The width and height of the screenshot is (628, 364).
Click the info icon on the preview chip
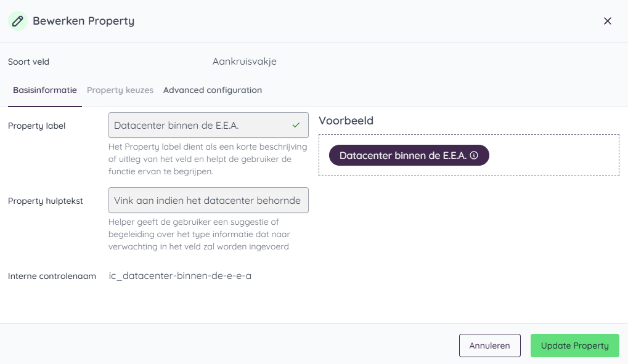coord(475,155)
